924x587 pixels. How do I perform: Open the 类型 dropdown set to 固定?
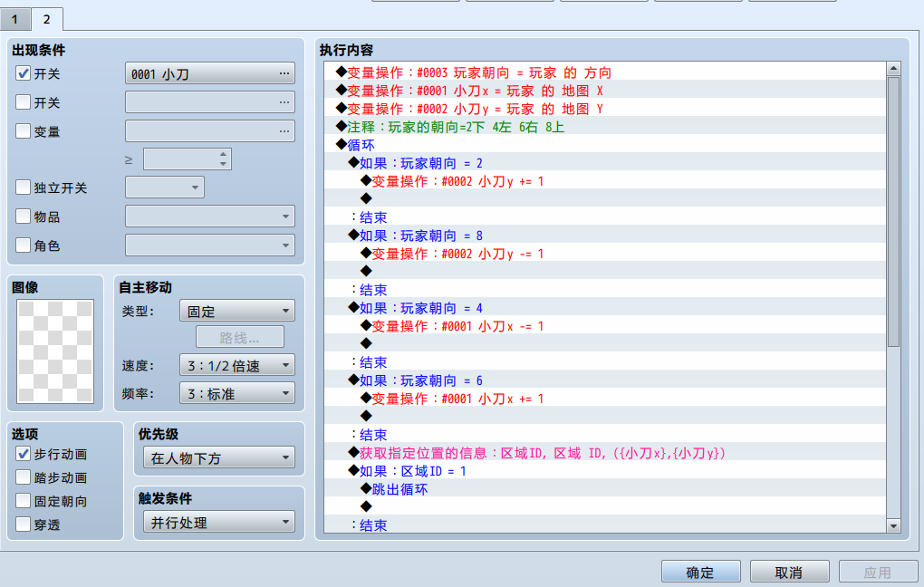237,311
